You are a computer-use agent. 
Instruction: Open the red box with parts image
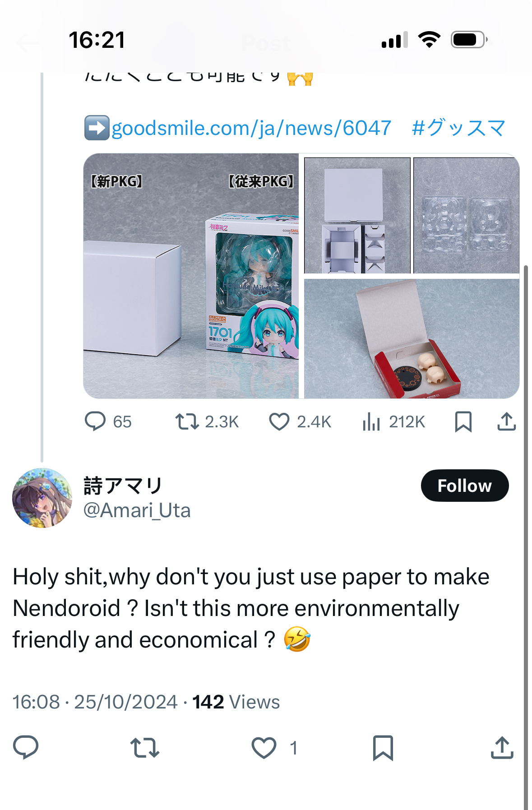click(412, 338)
